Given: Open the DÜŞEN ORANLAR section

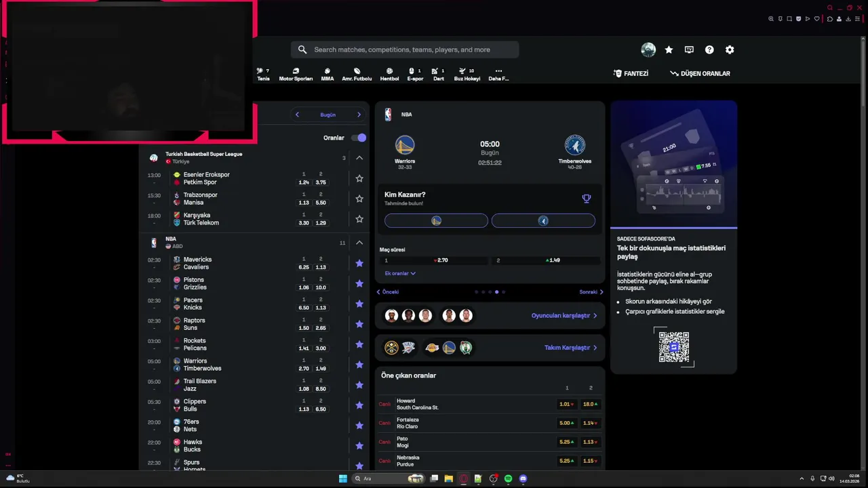Looking at the screenshot, I should click(x=700, y=73).
